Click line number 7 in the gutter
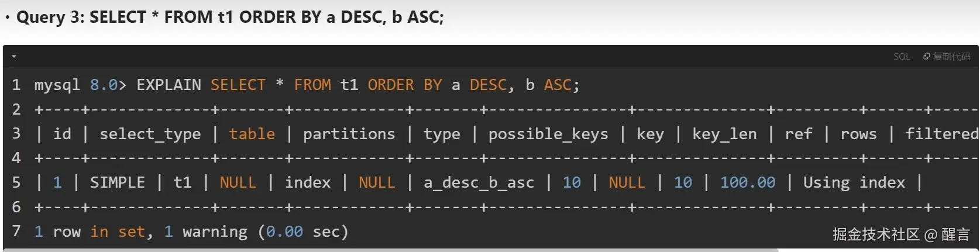 pyautogui.click(x=16, y=232)
